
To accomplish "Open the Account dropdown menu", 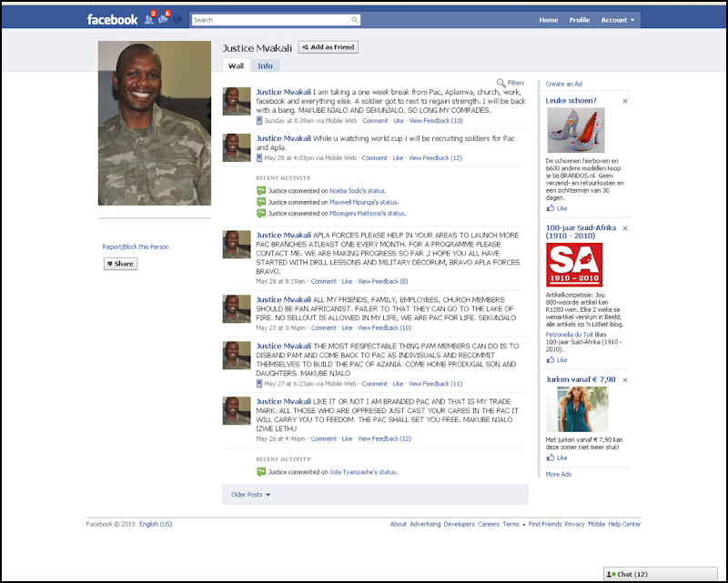I will pyautogui.click(x=618, y=20).
